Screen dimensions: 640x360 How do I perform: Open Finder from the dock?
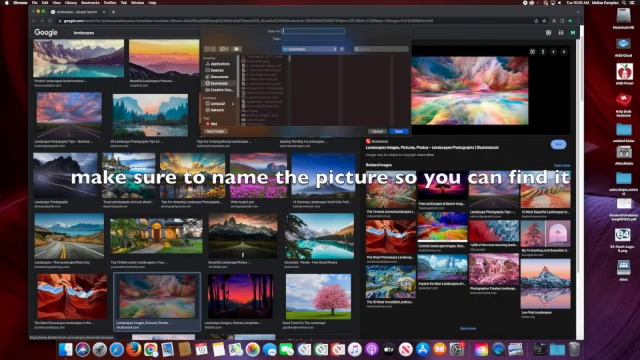pyautogui.click(x=65, y=349)
